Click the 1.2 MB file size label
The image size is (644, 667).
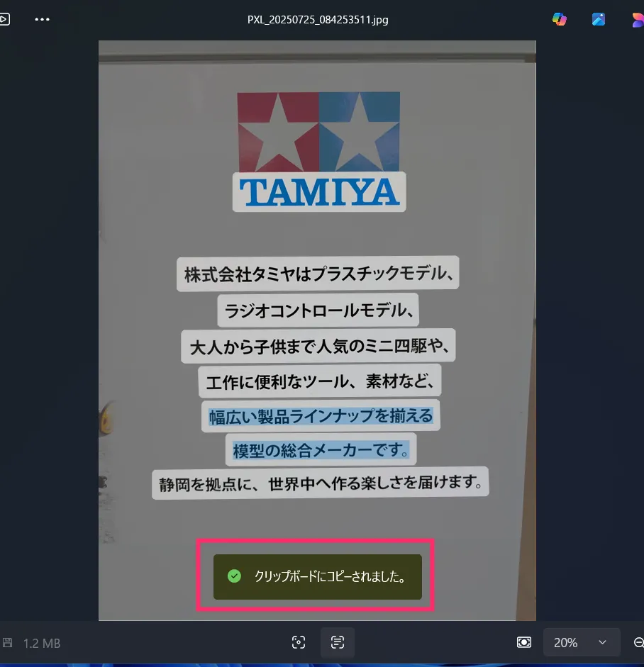pos(42,643)
